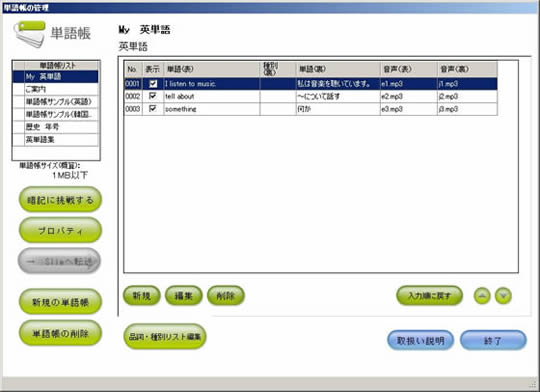
Task: Click the row number 0001 cell
Action: (133, 84)
